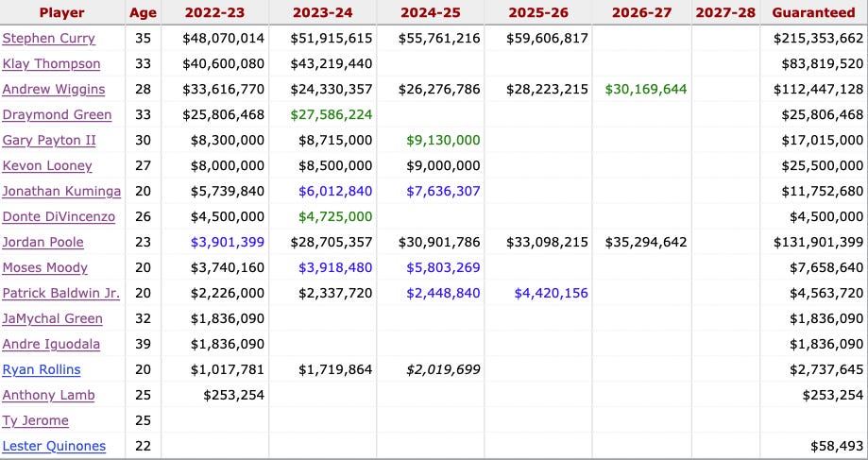868x460 pixels.
Task: Open the Ryan Rollins link
Action: pos(42,369)
